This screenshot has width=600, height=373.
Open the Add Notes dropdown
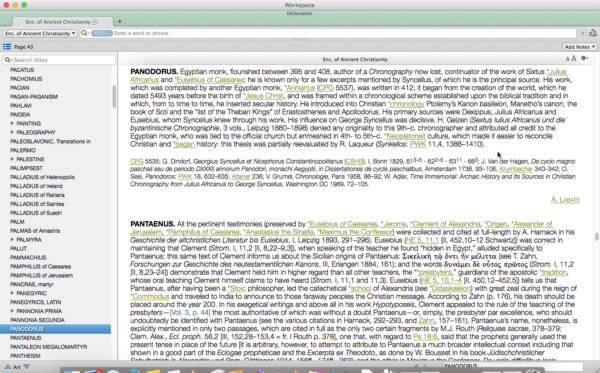pos(579,47)
